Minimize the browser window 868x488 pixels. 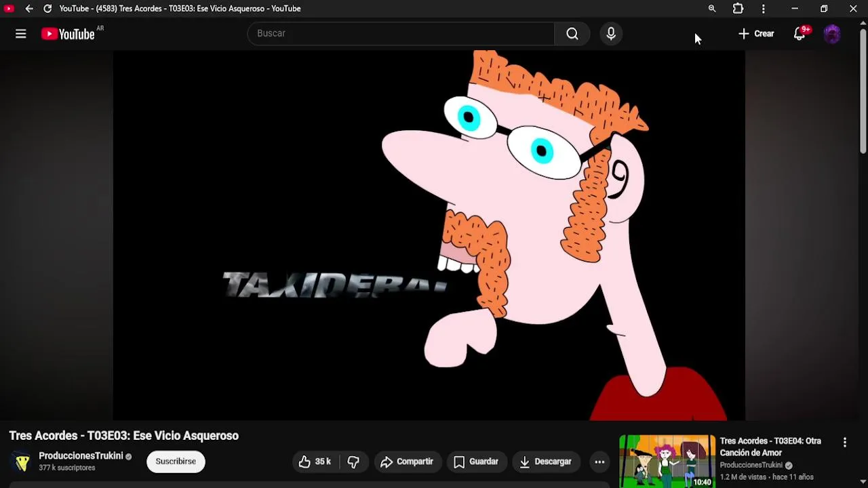(x=795, y=9)
